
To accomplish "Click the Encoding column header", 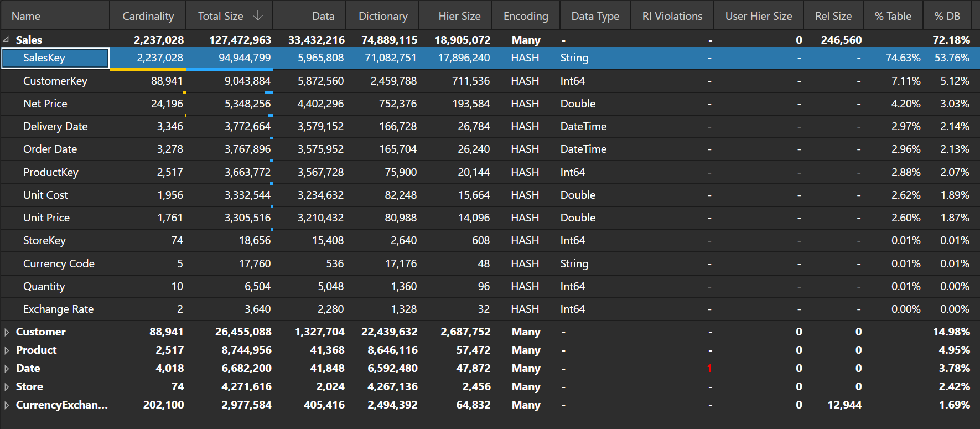I will point(525,17).
